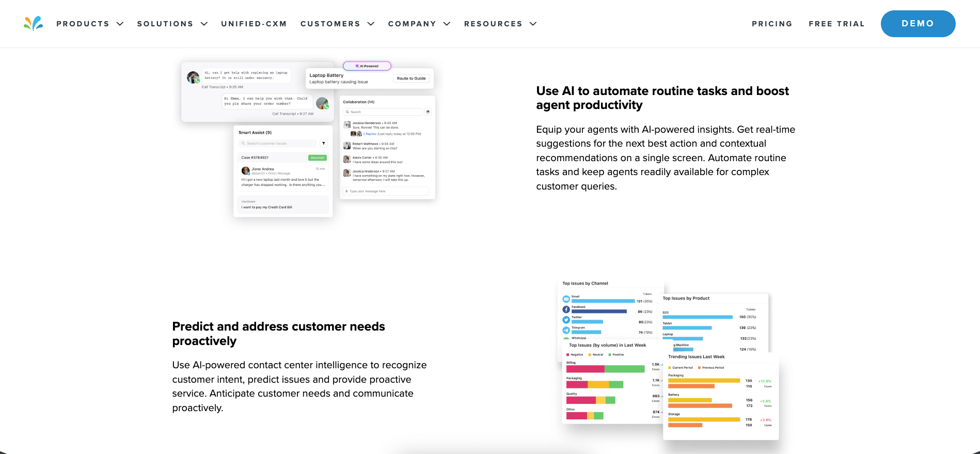980x454 pixels.
Task: Click the Neutral legend swatch
Action: [590, 355]
